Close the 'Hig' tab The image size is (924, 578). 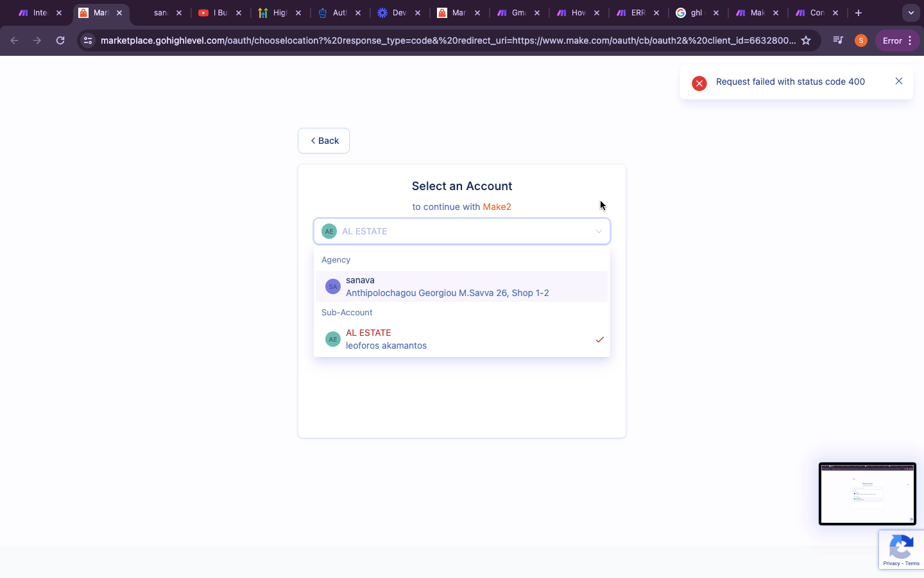[298, 13]
